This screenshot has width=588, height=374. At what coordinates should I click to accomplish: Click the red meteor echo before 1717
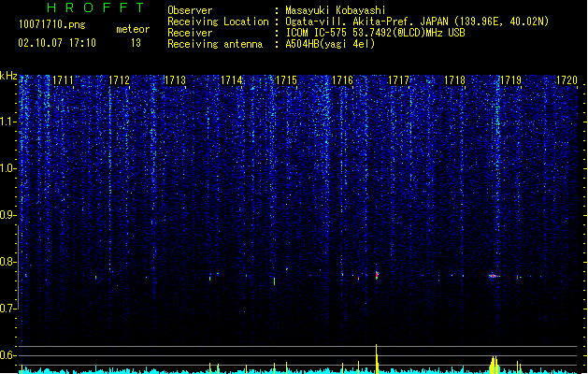377,275
